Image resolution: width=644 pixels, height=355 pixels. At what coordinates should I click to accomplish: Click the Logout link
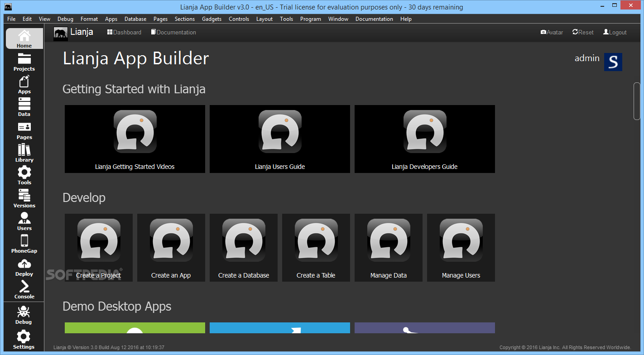point(615,33)
